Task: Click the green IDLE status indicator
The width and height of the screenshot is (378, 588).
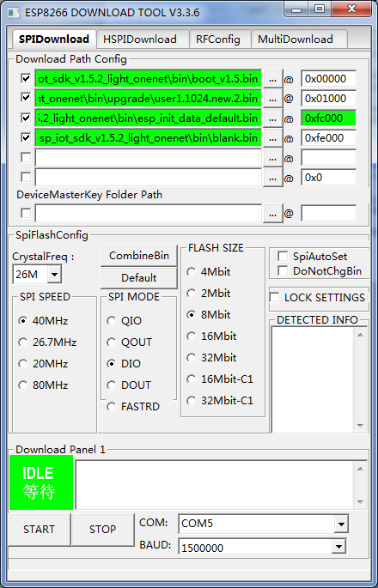Action: click(41, 482)
